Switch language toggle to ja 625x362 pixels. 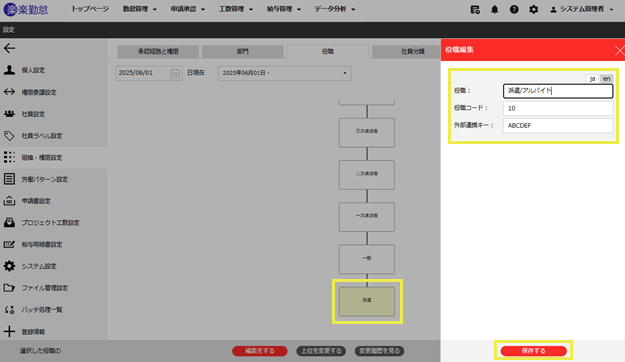pyautogui.click(x=592, y=79)
